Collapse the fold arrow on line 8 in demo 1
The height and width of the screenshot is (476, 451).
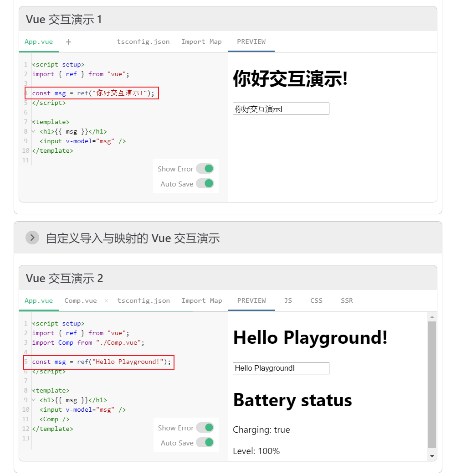tap(34, 131)
